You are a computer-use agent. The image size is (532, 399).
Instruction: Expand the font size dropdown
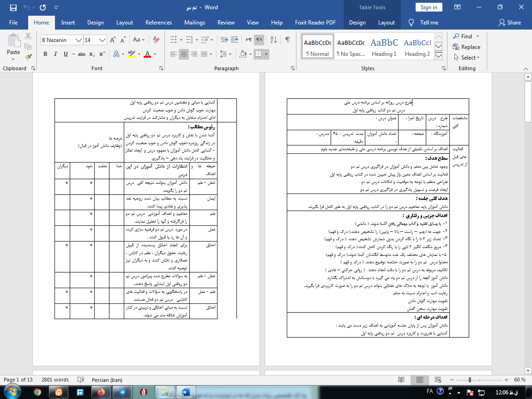click(103, 40)
